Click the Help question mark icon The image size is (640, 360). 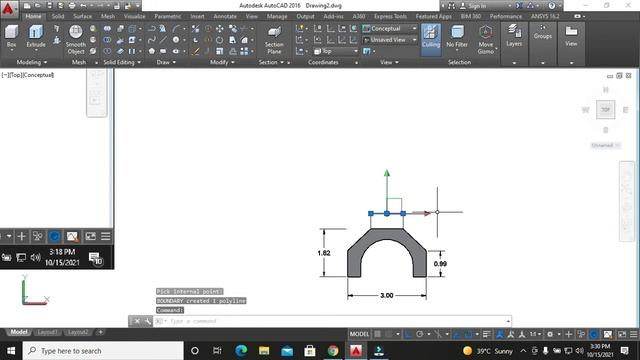pyautogui.click(x=551, y=6)
